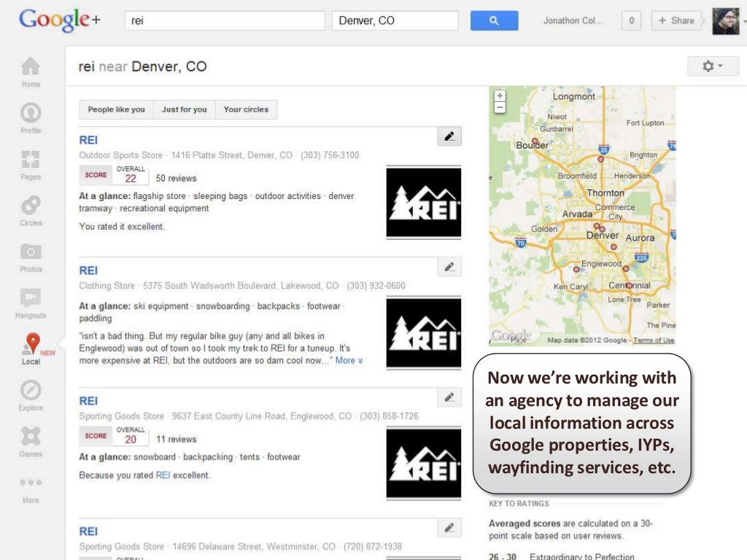Click the rei search input field
Image resolution: width=747 pixels, height=560 pixels.
pos(225,20)
